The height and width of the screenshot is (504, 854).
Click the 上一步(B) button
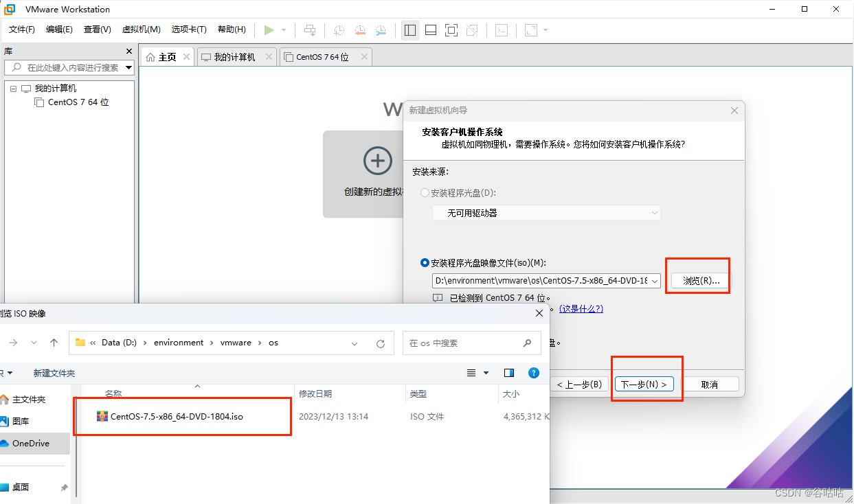(x=579, y=385)
